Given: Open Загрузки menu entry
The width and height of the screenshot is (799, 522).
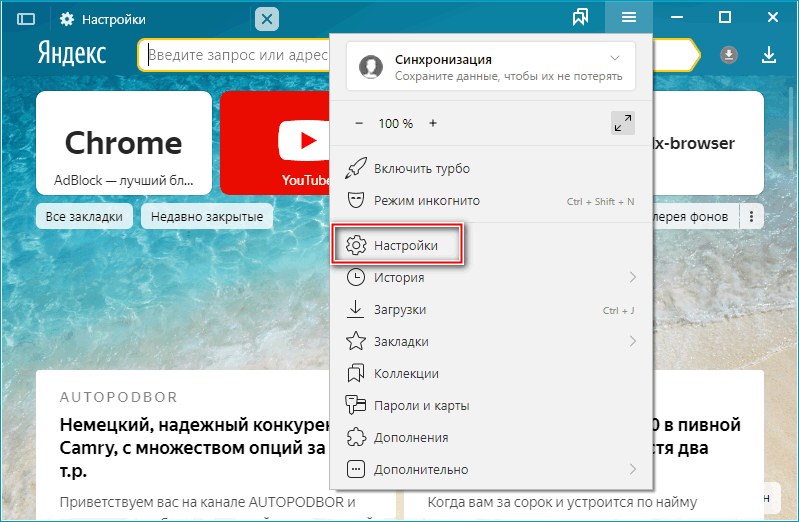Looking at the screenshot, I should [x=491, y=310].
